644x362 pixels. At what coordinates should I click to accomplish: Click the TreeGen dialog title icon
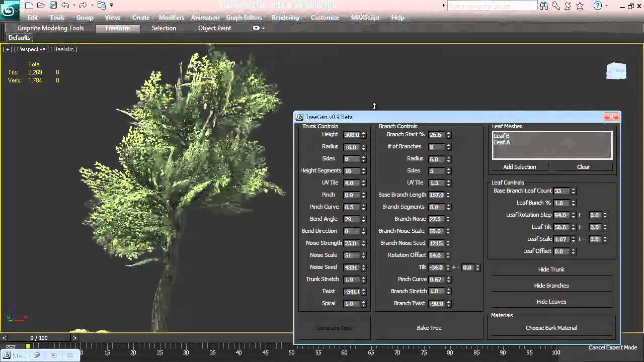(300, 117)
